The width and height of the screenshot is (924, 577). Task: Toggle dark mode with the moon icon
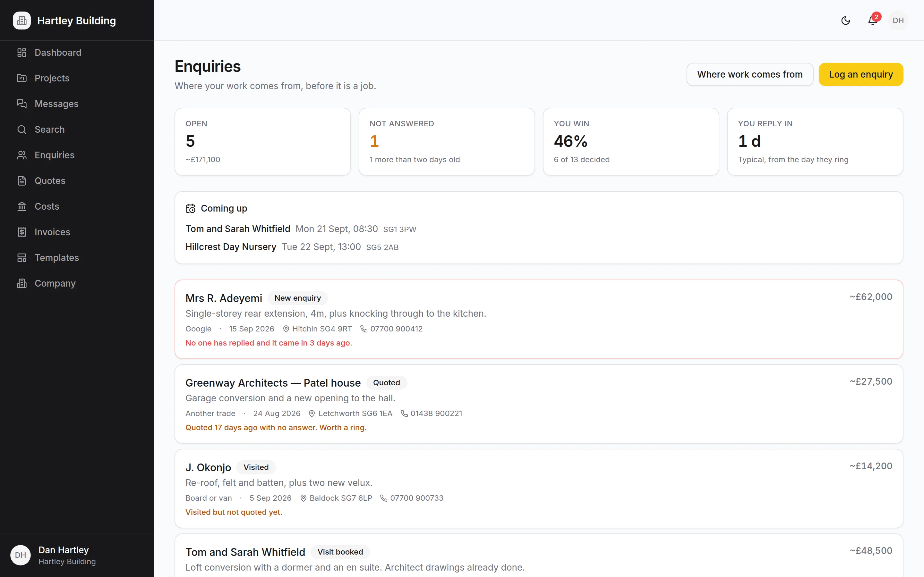coord(846,21)
